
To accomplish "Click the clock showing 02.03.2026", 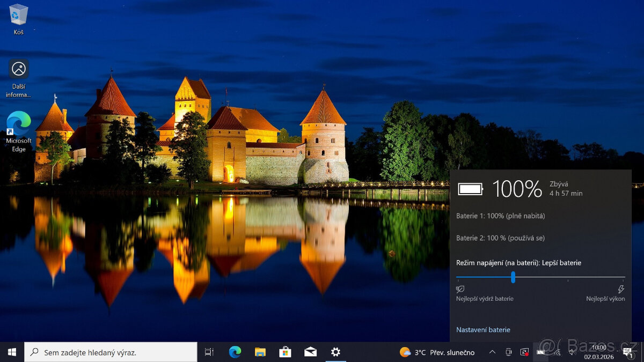I will (598, 352).
